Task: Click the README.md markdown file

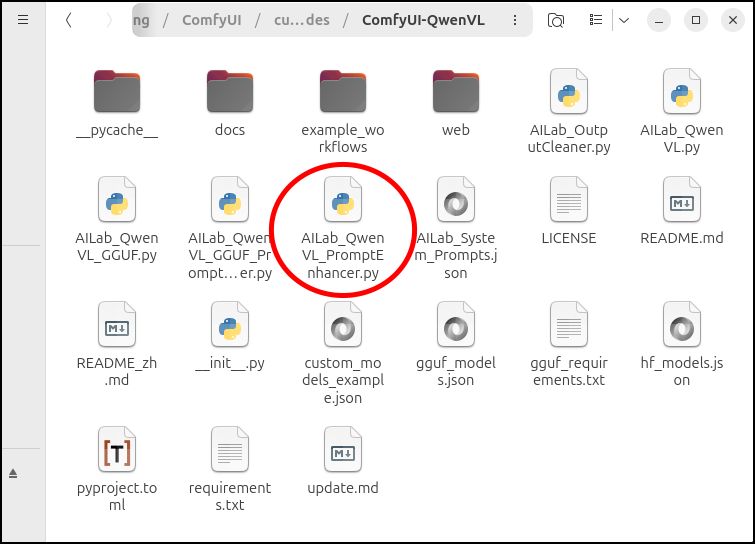Action: click(x=682, y=203)
